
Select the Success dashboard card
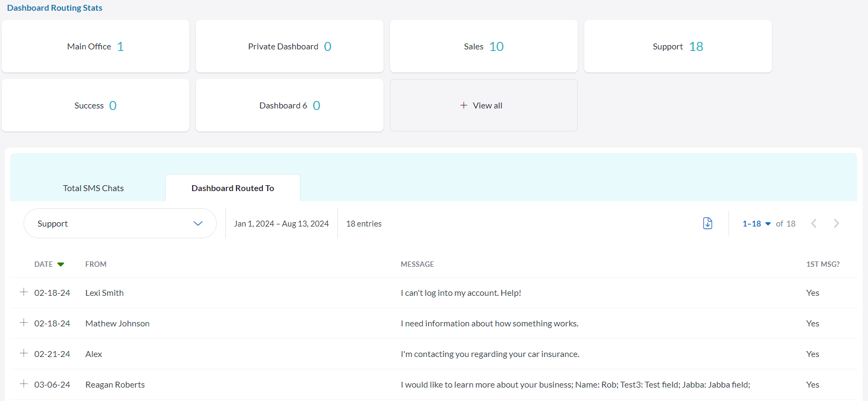(x=95, y=106)
